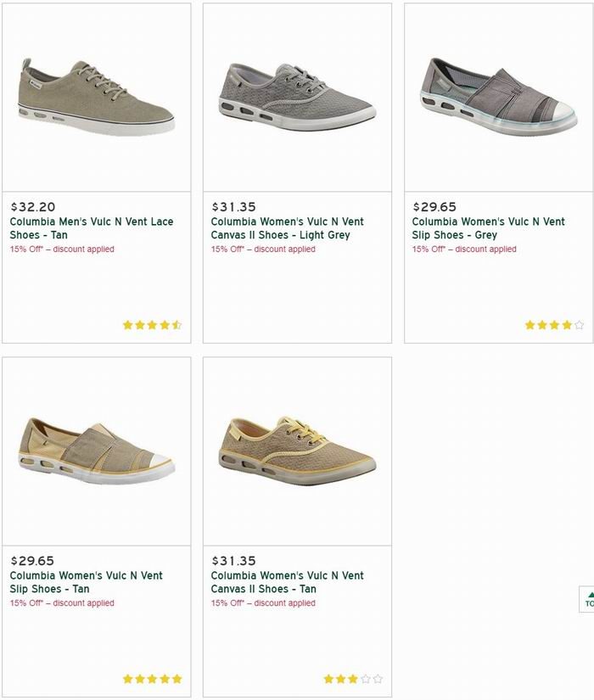Open the Men's Vulc N Vent Lace tan shoe image
Viewport: 594px width, 700px height.
point(97,98)
